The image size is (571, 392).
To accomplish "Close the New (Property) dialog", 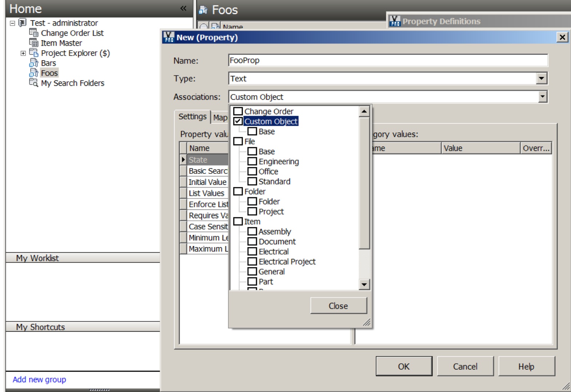I will coord(562,37).
